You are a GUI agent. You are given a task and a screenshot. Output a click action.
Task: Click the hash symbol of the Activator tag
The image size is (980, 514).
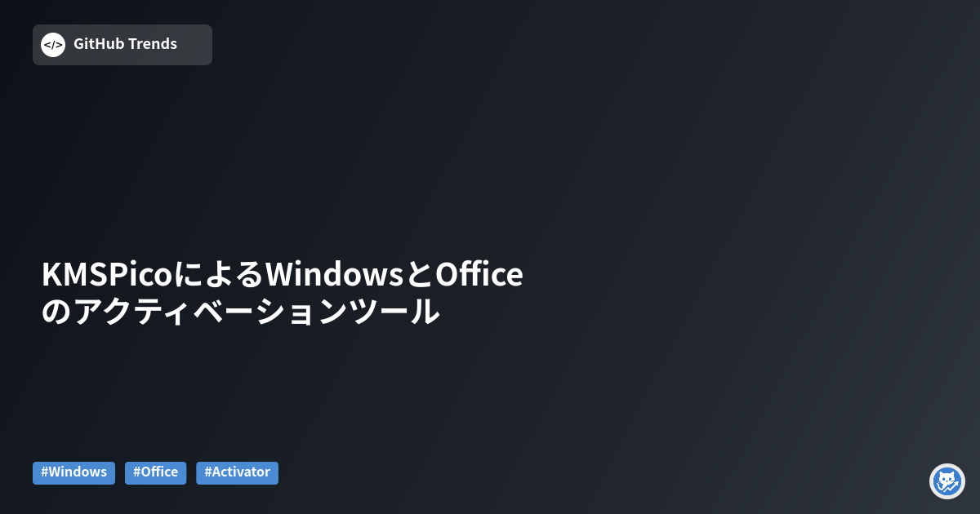(x=207, y=472)
